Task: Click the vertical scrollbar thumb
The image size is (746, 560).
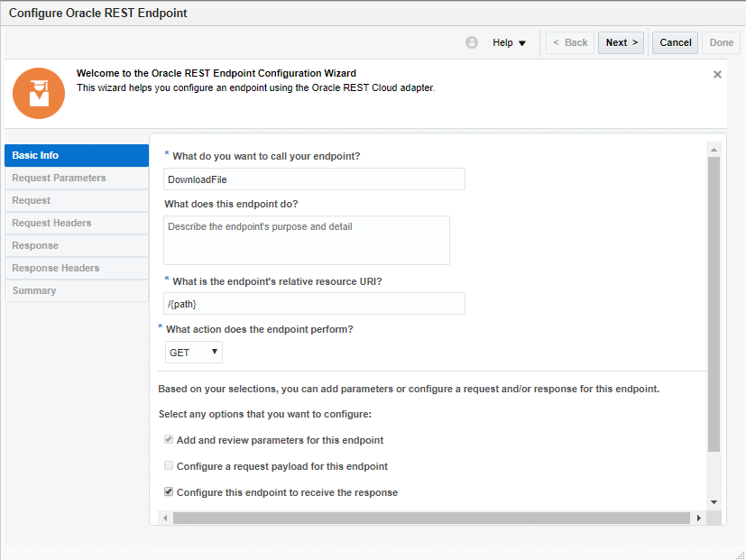Action: click(x=714, y=302)
